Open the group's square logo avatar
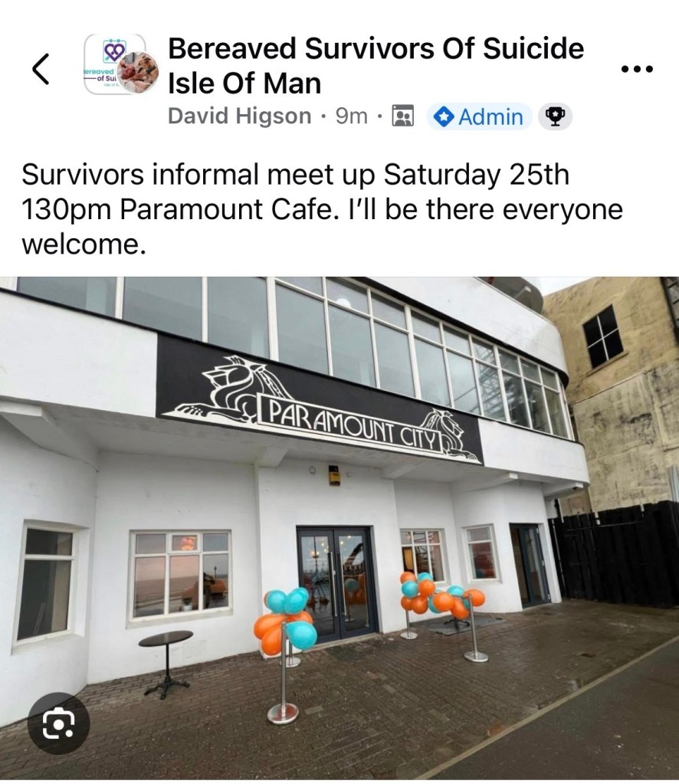The height and width of the screenshot is (784, 679). tap(115, 64)
